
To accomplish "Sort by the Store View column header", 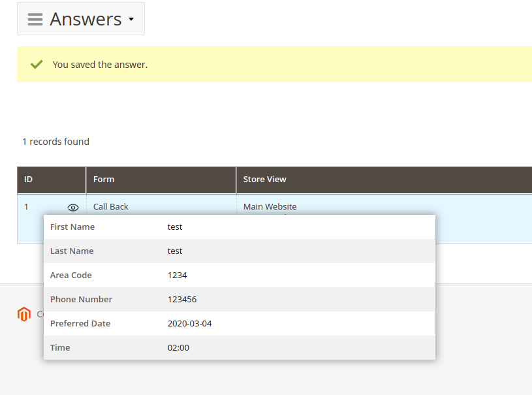I will click(x=264, y=180).
